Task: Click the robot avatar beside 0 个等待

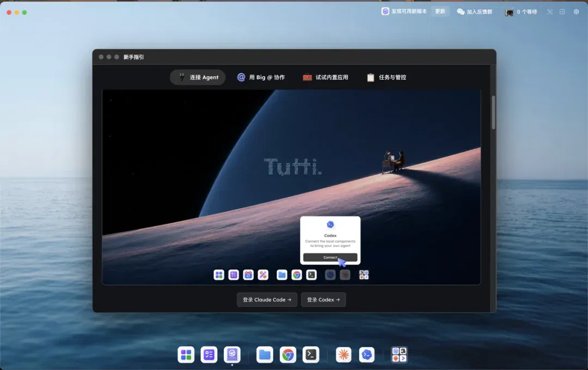Action: coord(509,12)
